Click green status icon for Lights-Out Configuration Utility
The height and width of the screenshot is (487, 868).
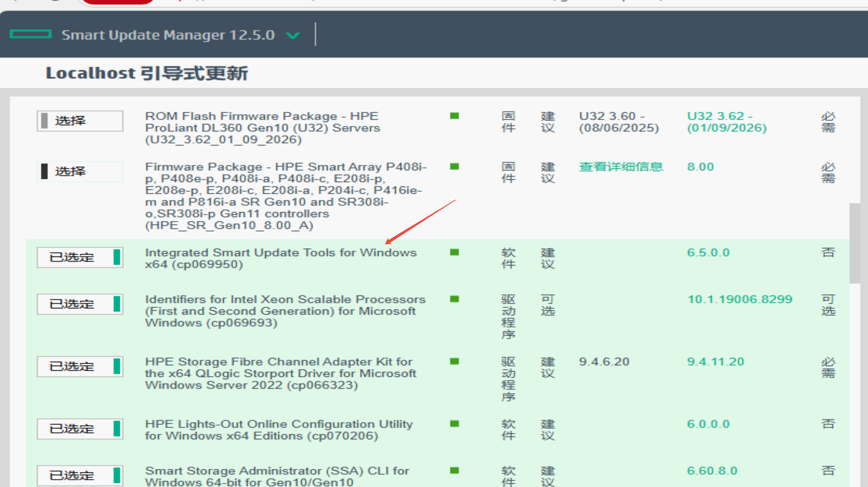coord(454,424)
